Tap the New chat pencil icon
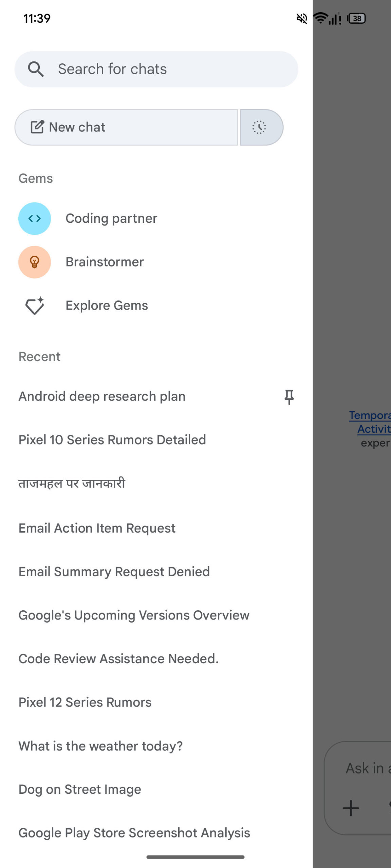The width and height of the screenshot is (391, 868). pos(37,127)
